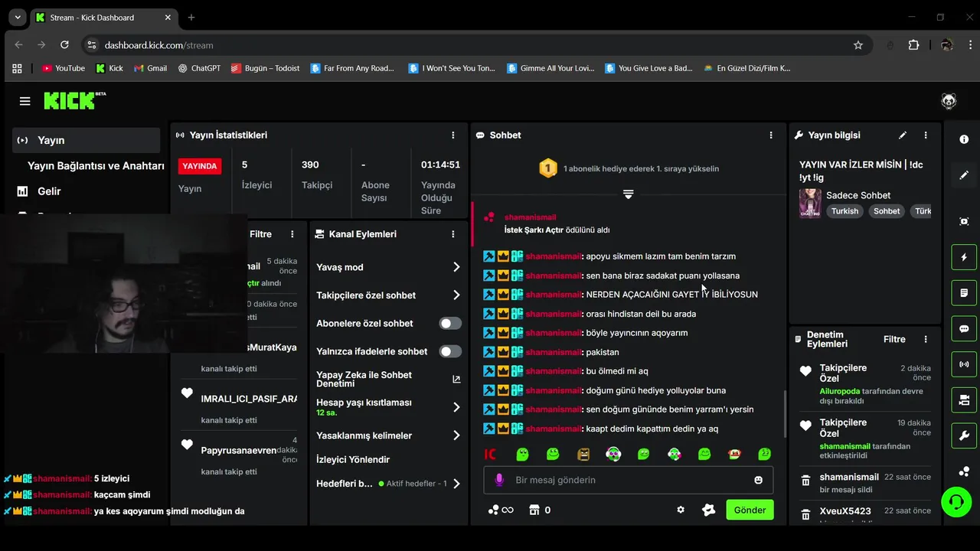
Task: Click the broadcast signal icon in right sidebar
Action: [964, 364]
